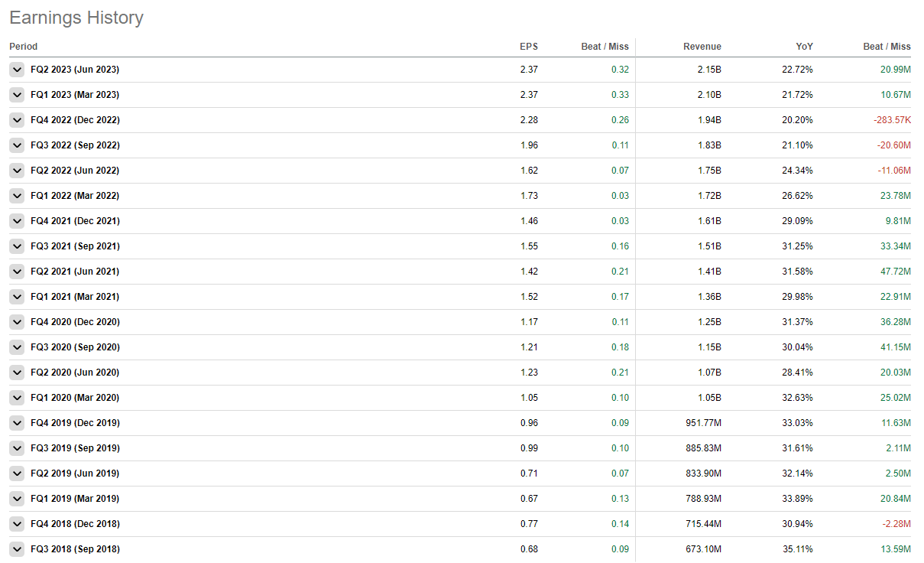Expand the FQ2 2020 (Jun 2020) row
The height and width of the screenshot is (563, 924).
click(x=17, y=373)
